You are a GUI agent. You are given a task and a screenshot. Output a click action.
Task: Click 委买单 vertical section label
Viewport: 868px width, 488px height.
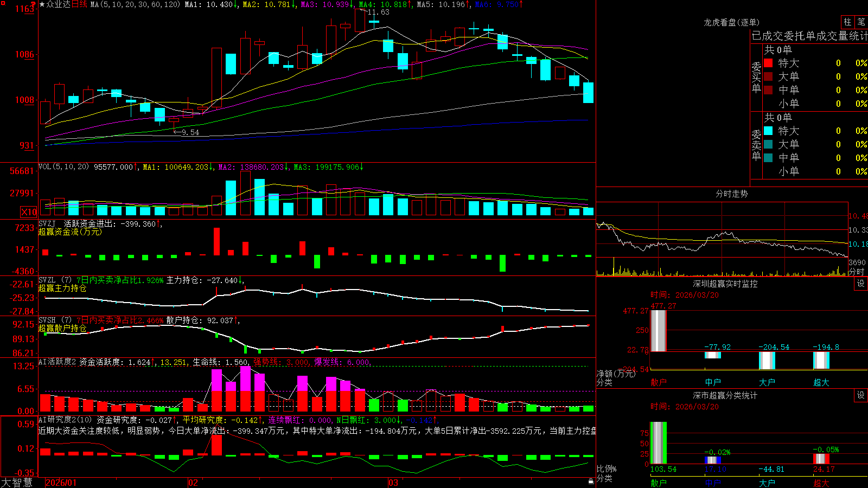pos(756,77)
